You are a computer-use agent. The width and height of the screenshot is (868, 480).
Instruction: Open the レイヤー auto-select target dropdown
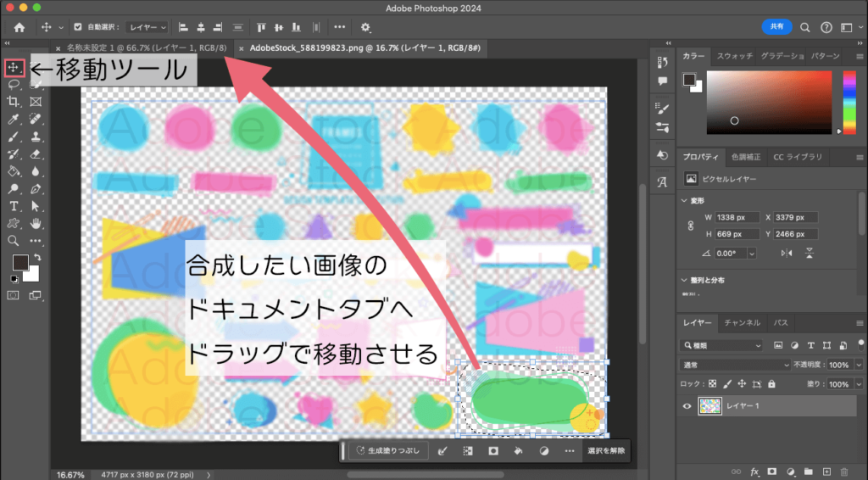[147, 27]
